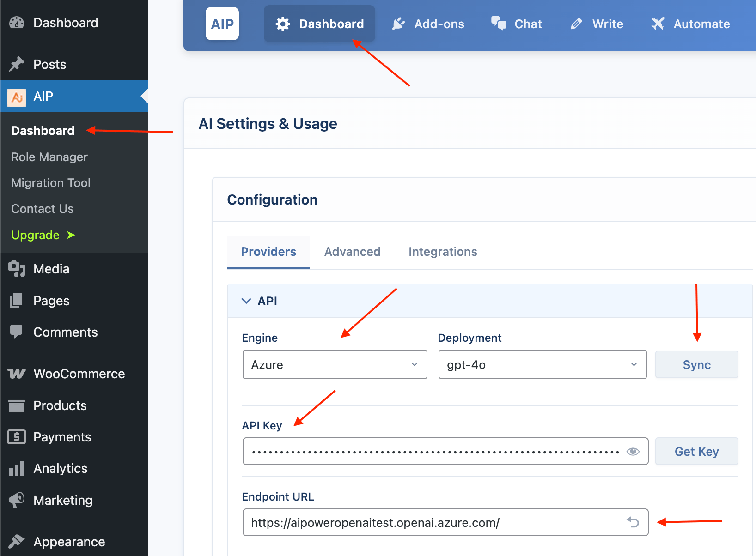Open Posts in the WordPress sidebar

(50, 64)
